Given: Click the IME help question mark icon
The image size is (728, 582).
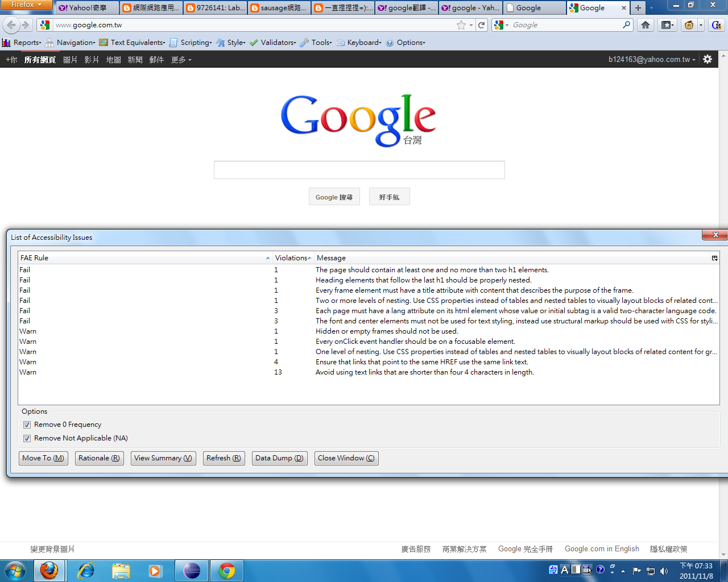Looking at the screenshot, I should click(600, 569).
